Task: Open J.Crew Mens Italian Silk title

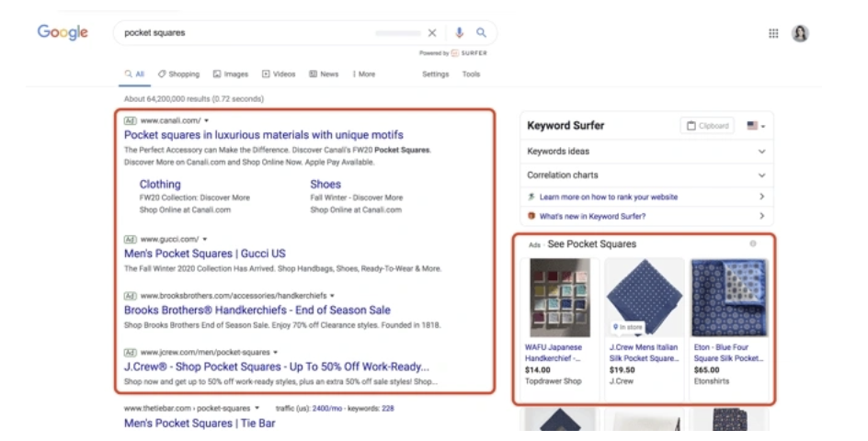Action: tap(644, 353)
